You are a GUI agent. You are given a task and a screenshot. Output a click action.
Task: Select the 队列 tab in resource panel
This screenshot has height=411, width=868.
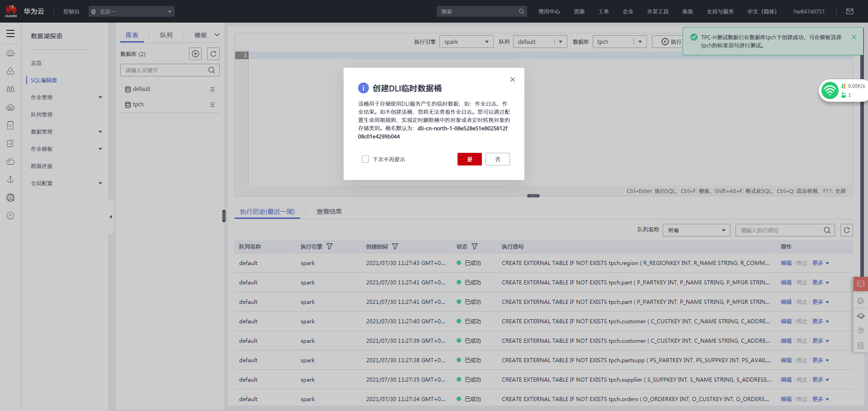[166, 35]
